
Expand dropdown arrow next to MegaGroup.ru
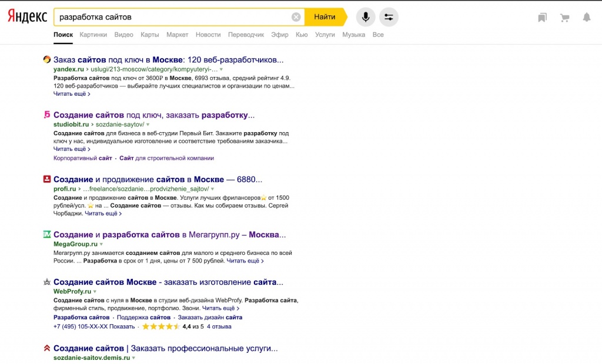102,244
